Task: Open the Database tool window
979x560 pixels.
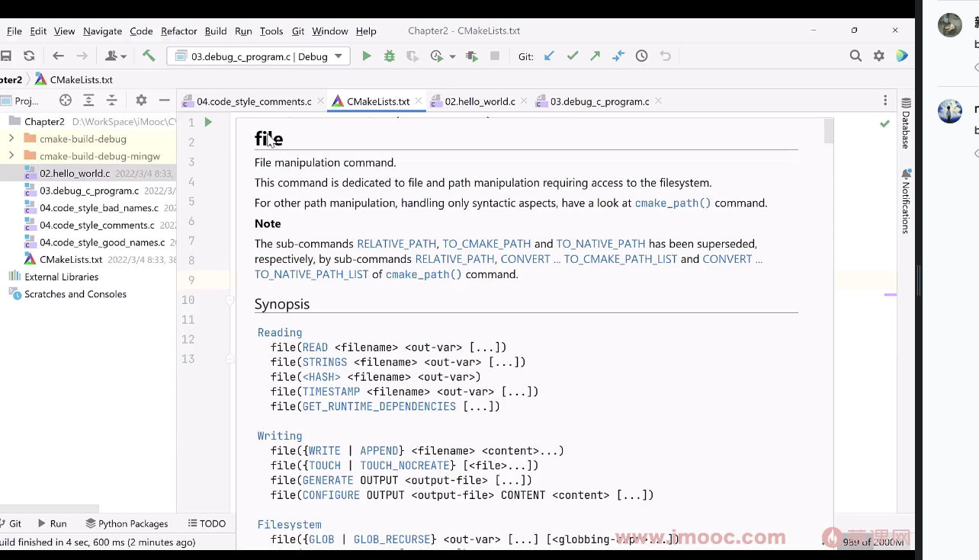Action: coord(906,123)
